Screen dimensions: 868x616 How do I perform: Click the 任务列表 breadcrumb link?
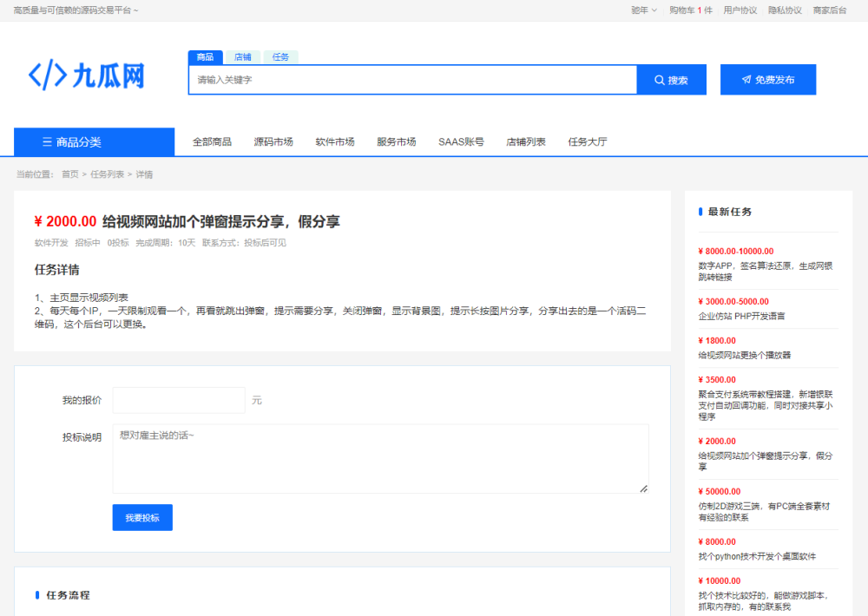point(107,174)
